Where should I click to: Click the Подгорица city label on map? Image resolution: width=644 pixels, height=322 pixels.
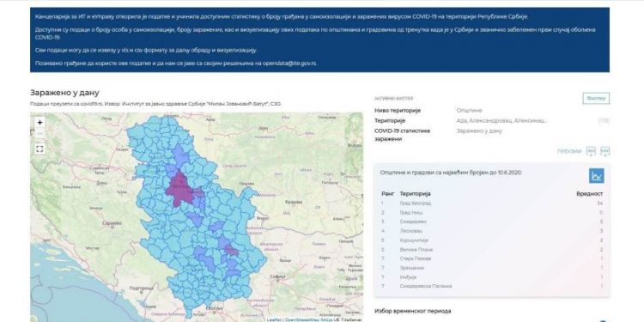coord(141,289)
